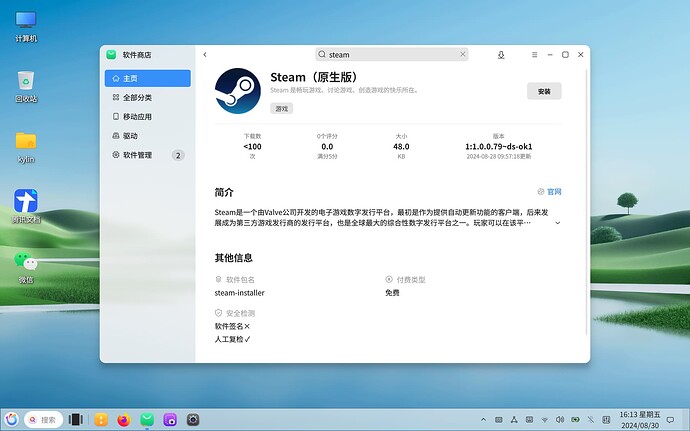
Task: Open the kylin folder on desktop
Action: pyautogui.click(x=26, y=147)
